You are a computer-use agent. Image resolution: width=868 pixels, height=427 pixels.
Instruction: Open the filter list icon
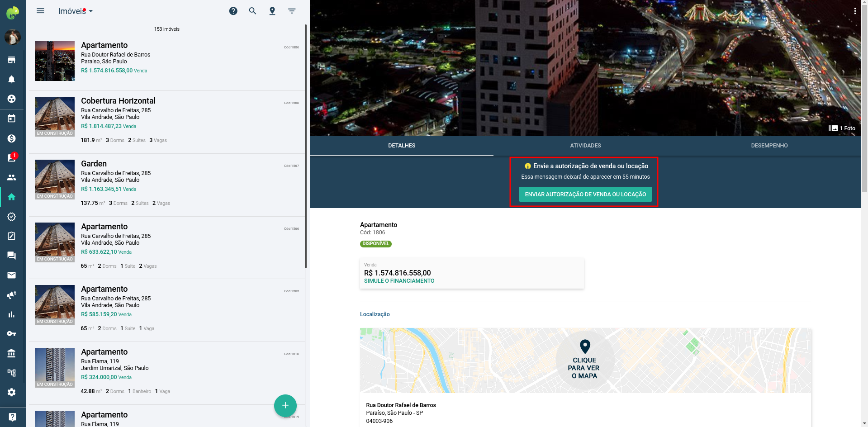(292, 11)
